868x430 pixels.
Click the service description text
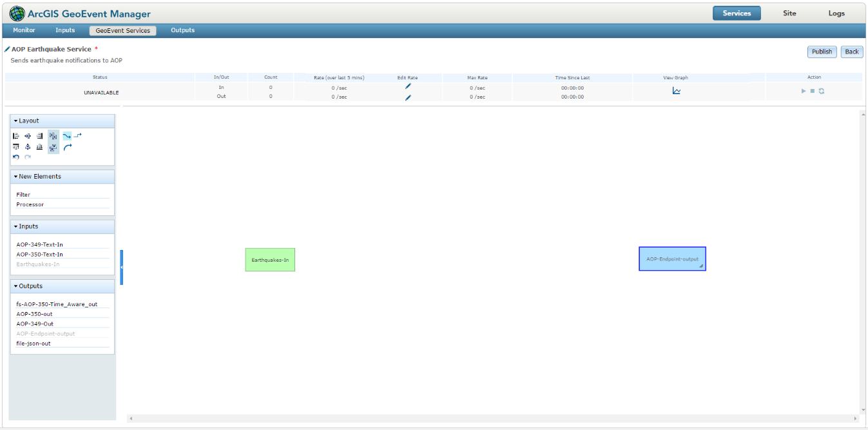point(66,61)
